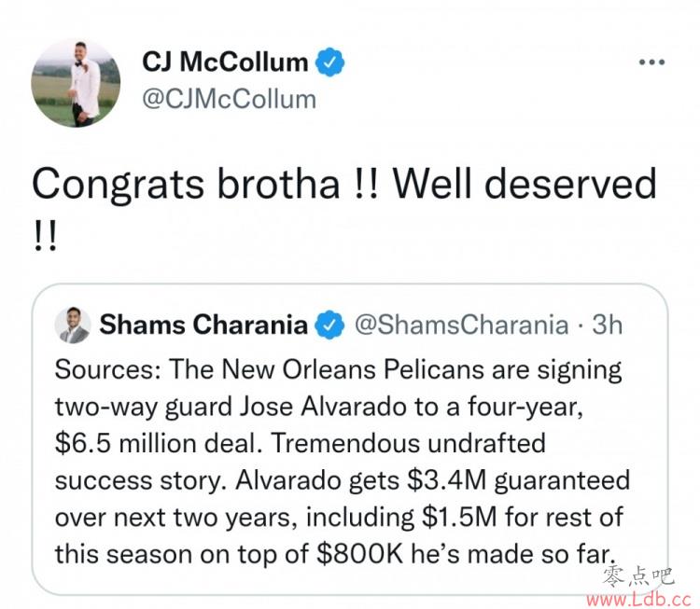This screenshot has height=609, width=700.
Task: Click the Shams Charania display name
Action: tap(203, 325)
